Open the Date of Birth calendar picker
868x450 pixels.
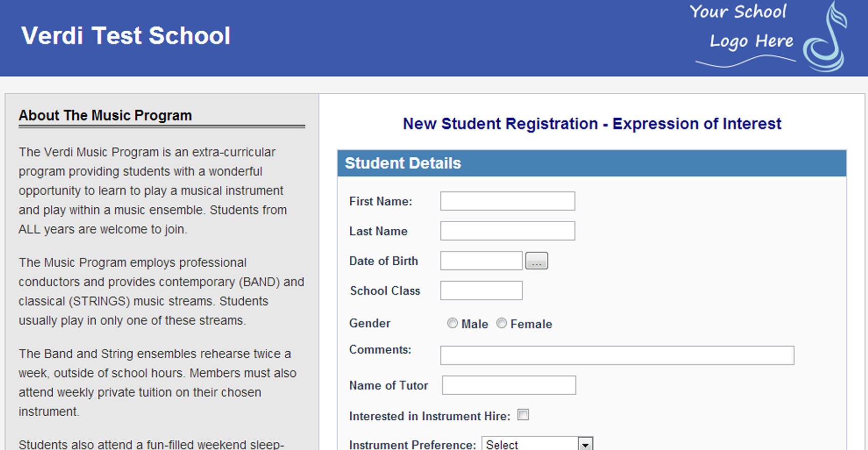point(536,261)
